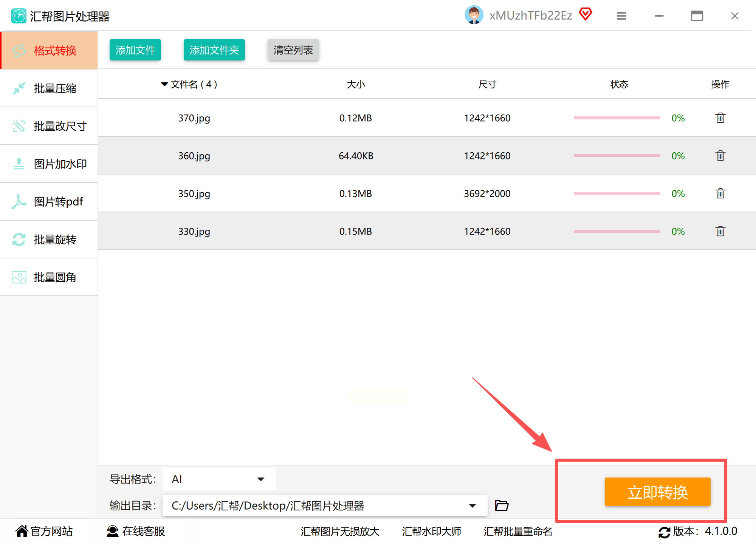Click the 添加文件 button
The image size is (756, 544).
[x=135, y=50]
